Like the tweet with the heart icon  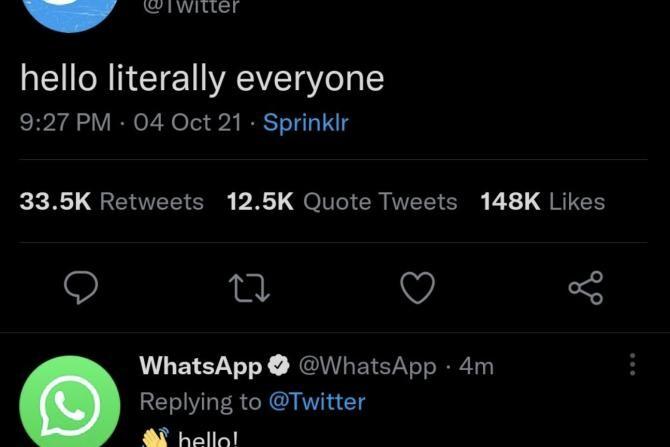(x=417, y=288)
